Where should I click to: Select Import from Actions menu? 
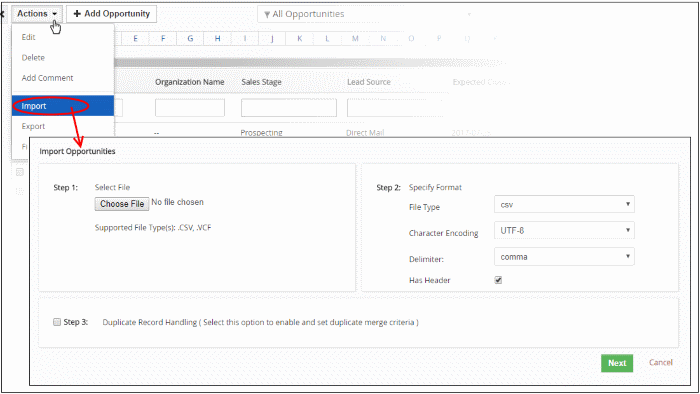(x=63, y=106)
